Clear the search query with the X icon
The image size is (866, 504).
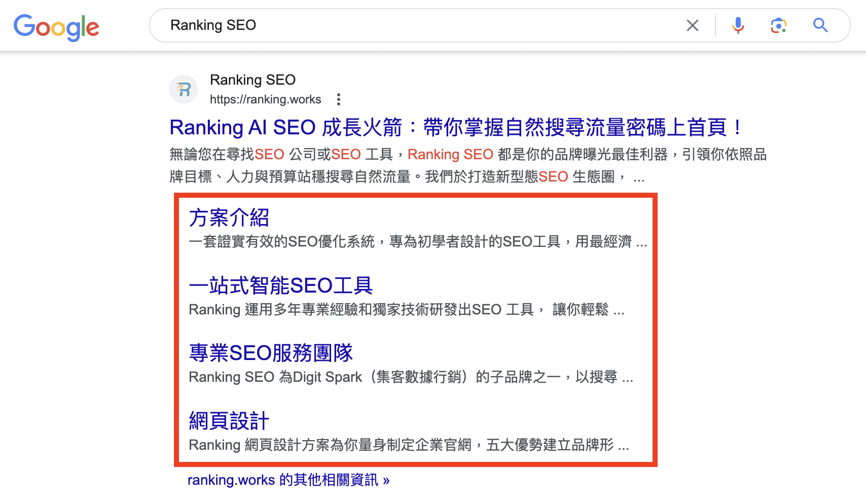(x=692, y=25)
